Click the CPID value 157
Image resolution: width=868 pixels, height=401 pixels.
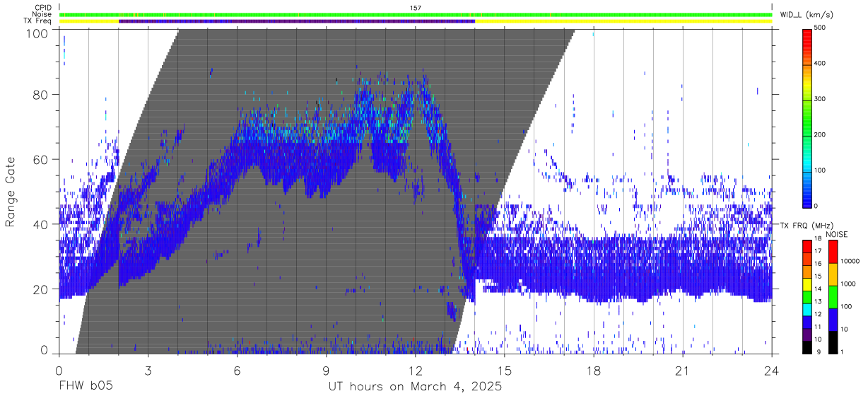click(416, 8)
